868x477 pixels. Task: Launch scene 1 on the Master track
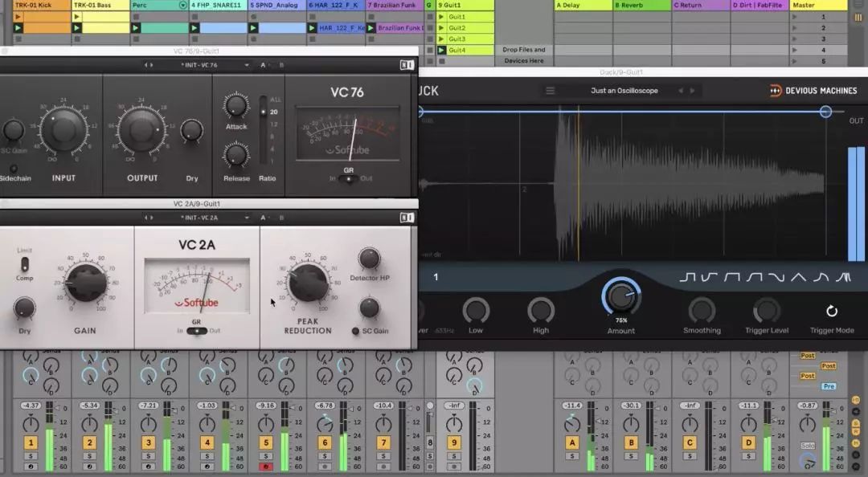pos(795,17)
